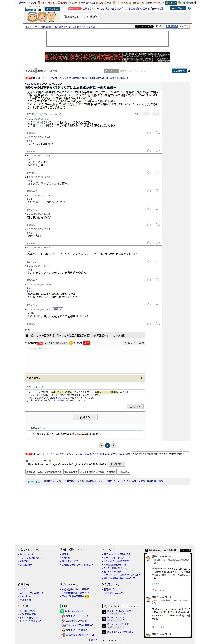Select the 東京 region tab
215x644 pixels.
click(x=82, y=3)
